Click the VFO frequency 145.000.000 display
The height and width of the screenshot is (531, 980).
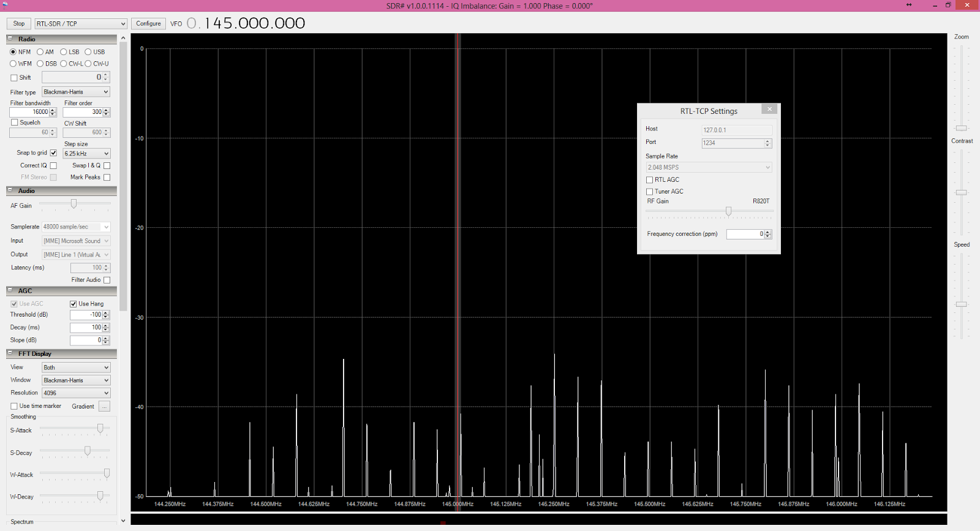pos(246,23)
